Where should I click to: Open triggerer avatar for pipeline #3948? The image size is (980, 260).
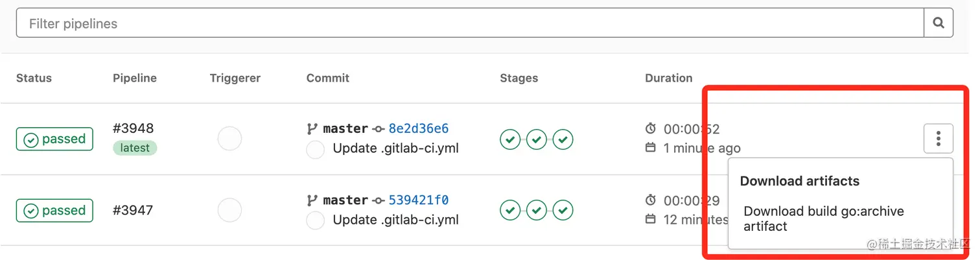229,139
